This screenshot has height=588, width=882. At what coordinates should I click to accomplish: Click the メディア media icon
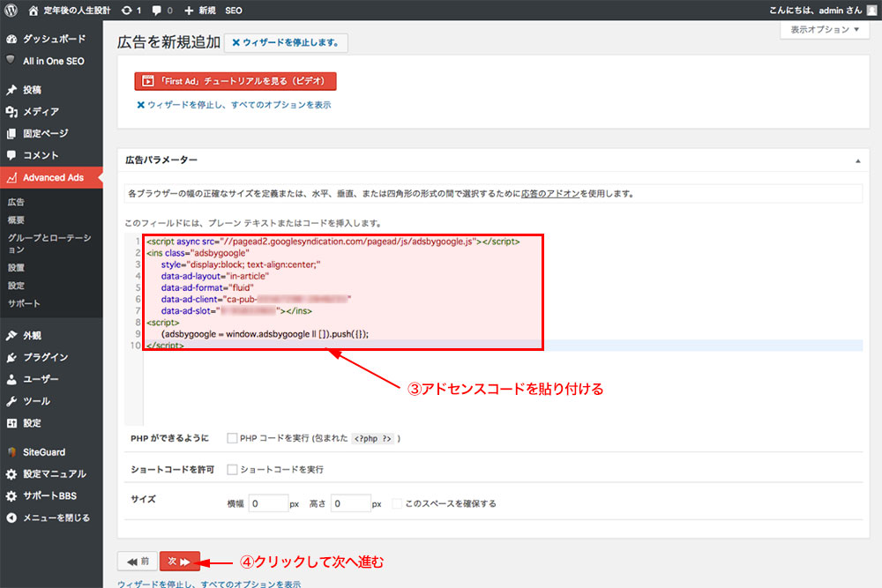tap(11, 112)
